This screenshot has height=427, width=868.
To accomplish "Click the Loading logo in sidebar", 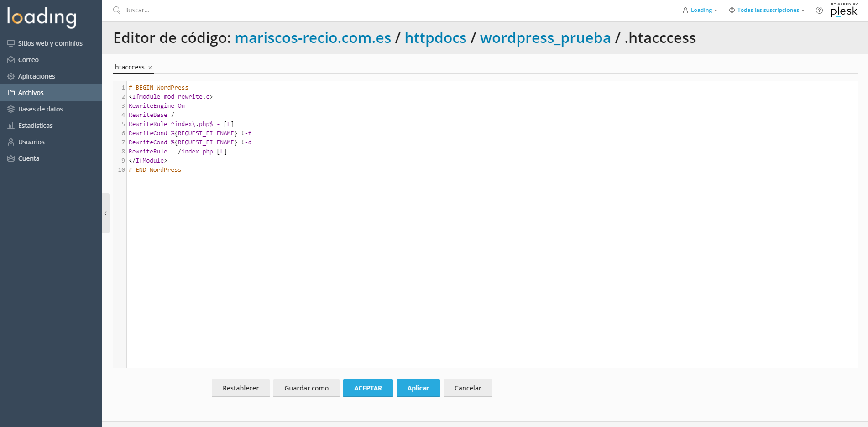I will click(x=42, y=17).
